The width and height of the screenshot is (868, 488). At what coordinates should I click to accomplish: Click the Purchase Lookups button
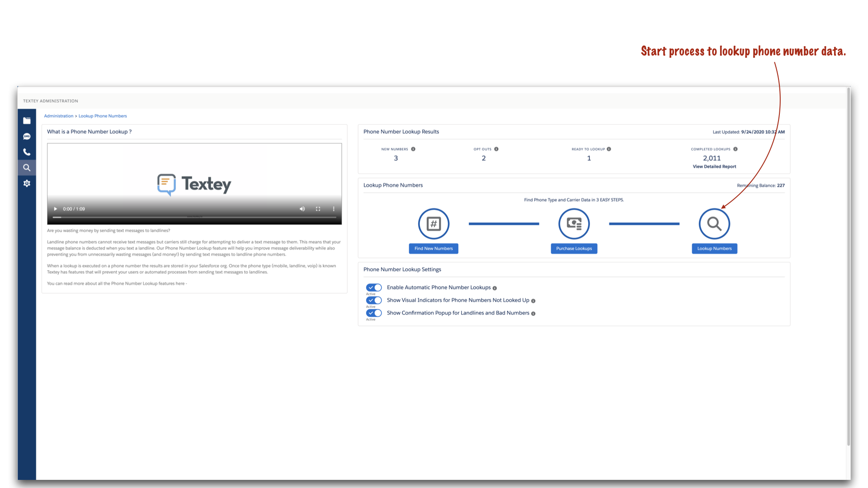574,249
